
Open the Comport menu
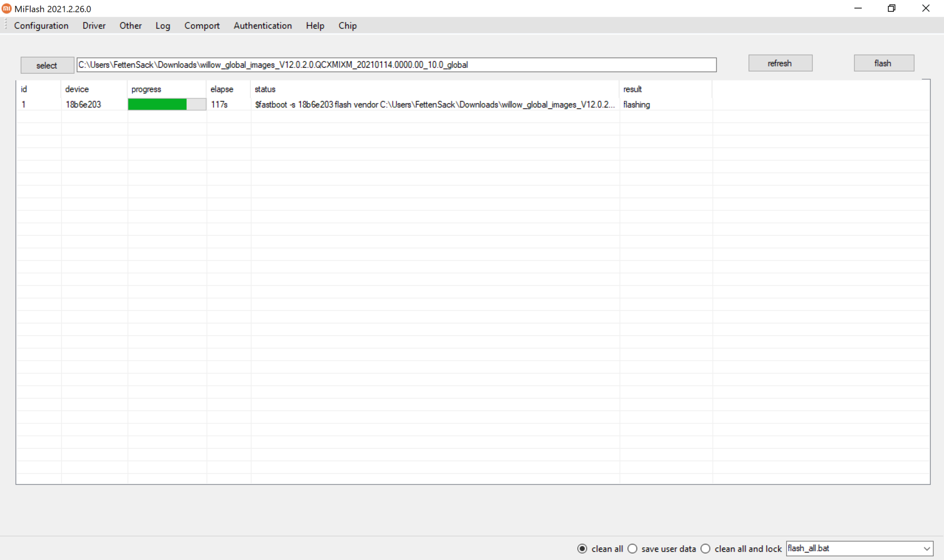pos(202,26)
